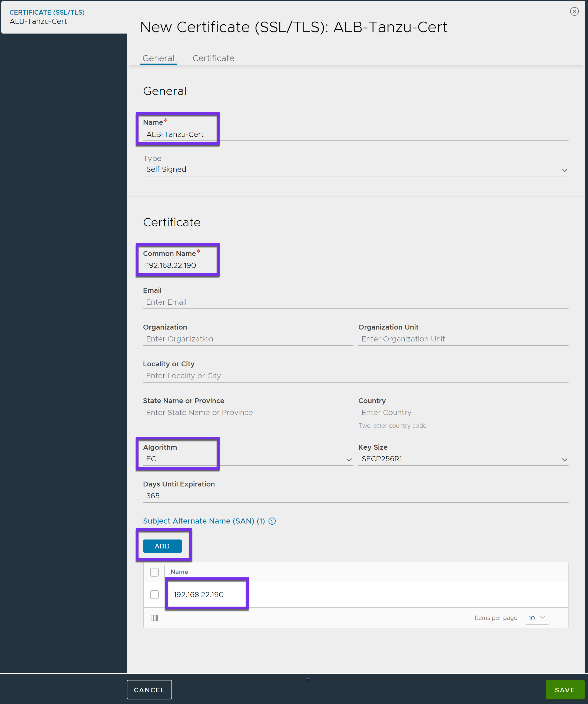The height and width of the screenshot is (704, 588).
Task: Click the Email input field
Action: point(355,302)
